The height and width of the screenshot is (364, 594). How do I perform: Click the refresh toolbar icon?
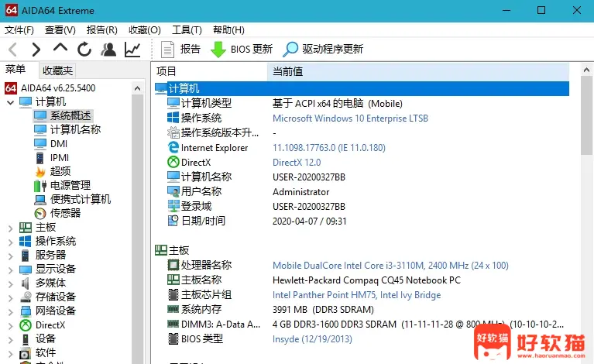pyautogui.click(x=84, y=50)
